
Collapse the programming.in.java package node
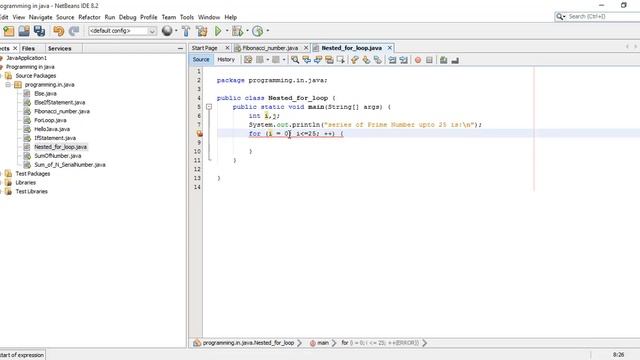pyautogui.click(x=8, y=84)
